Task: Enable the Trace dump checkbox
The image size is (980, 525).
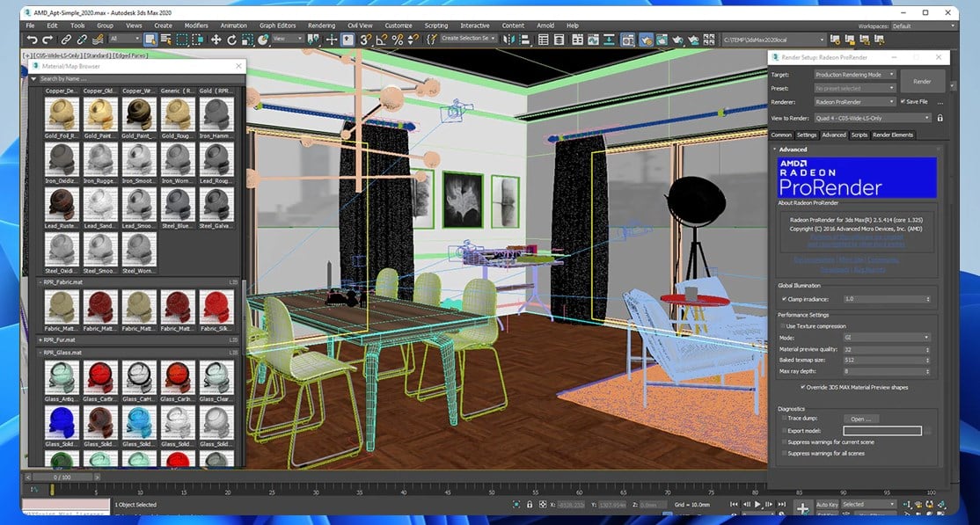Action: pos(784,418)
